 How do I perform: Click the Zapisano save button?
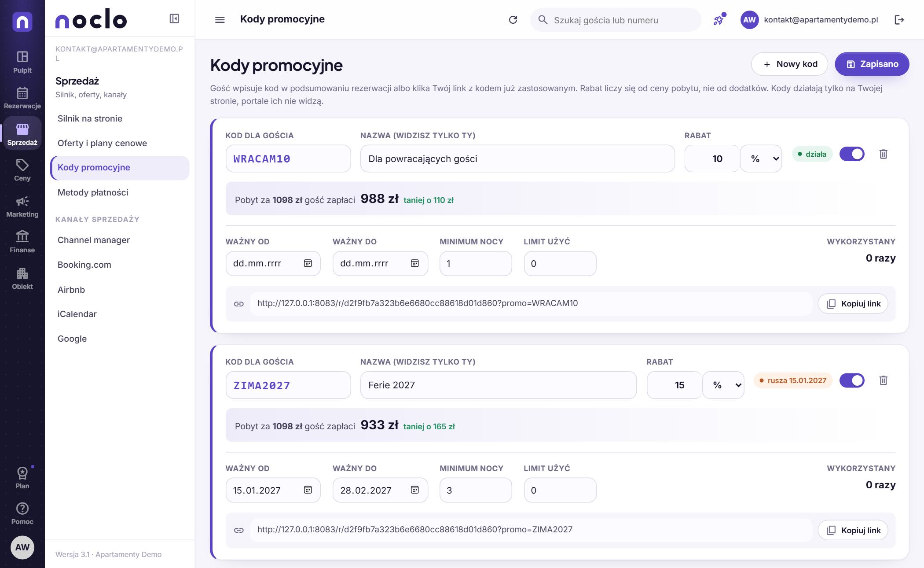(872, 64)
